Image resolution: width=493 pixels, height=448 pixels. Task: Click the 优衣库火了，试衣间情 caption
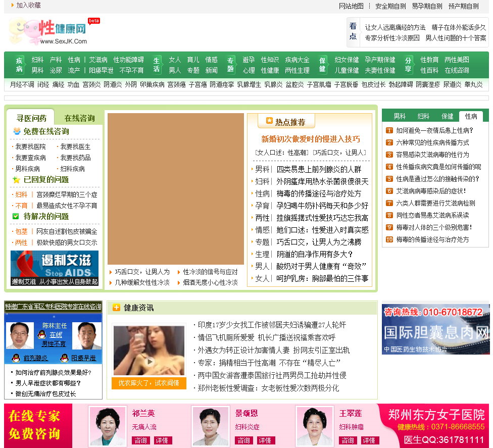(x=149, y=383)
